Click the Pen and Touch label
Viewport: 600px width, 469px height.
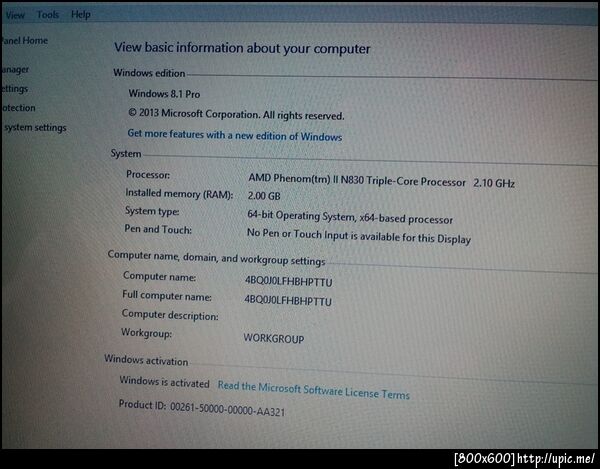[x=158, y=230]
